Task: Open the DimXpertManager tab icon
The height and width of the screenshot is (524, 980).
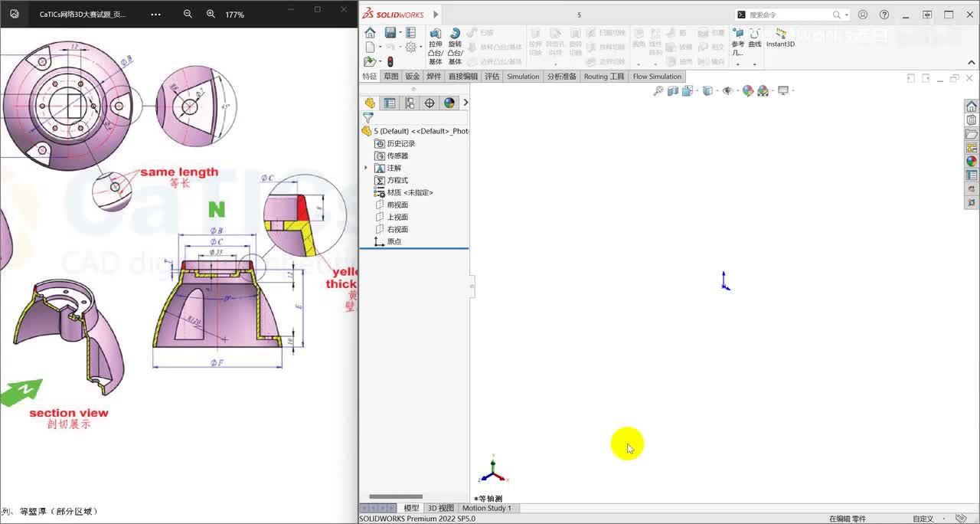Action: 430,103
